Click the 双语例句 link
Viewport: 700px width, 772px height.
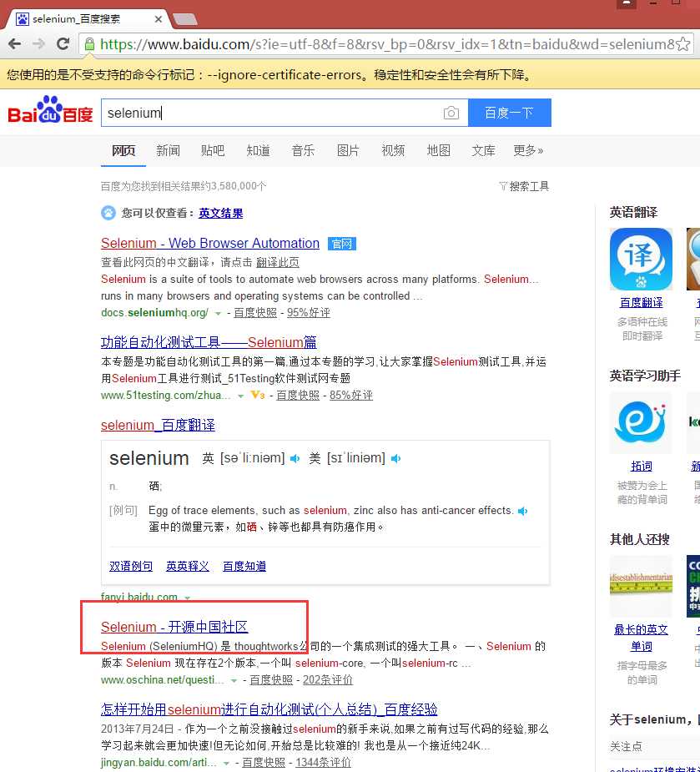[131, 566]
